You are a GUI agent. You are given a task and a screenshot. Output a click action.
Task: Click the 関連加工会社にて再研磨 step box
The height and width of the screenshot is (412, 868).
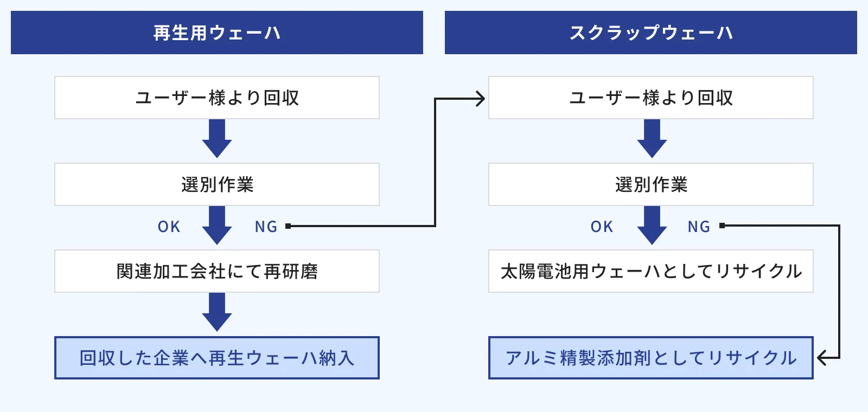coord(217,271)
